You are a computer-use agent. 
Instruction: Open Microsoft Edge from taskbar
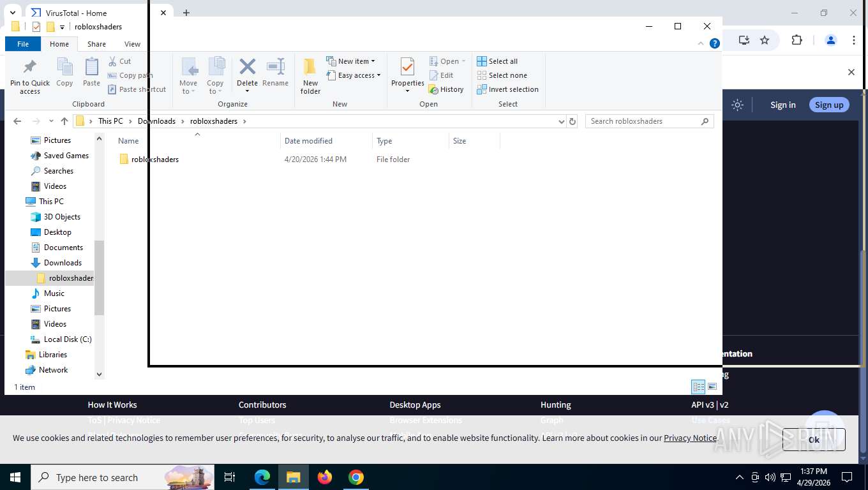(262, 477)
